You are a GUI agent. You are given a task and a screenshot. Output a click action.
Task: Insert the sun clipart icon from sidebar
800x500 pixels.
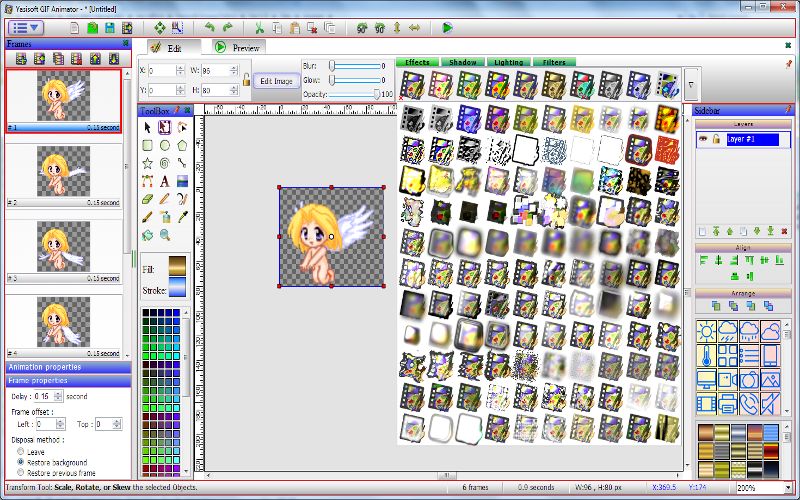(707, 331)
